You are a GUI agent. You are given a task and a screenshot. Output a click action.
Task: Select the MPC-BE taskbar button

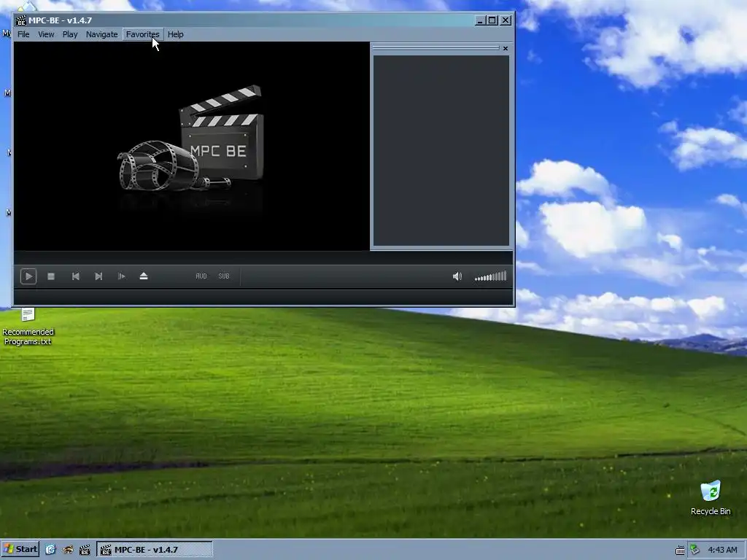tap(155, 550)
